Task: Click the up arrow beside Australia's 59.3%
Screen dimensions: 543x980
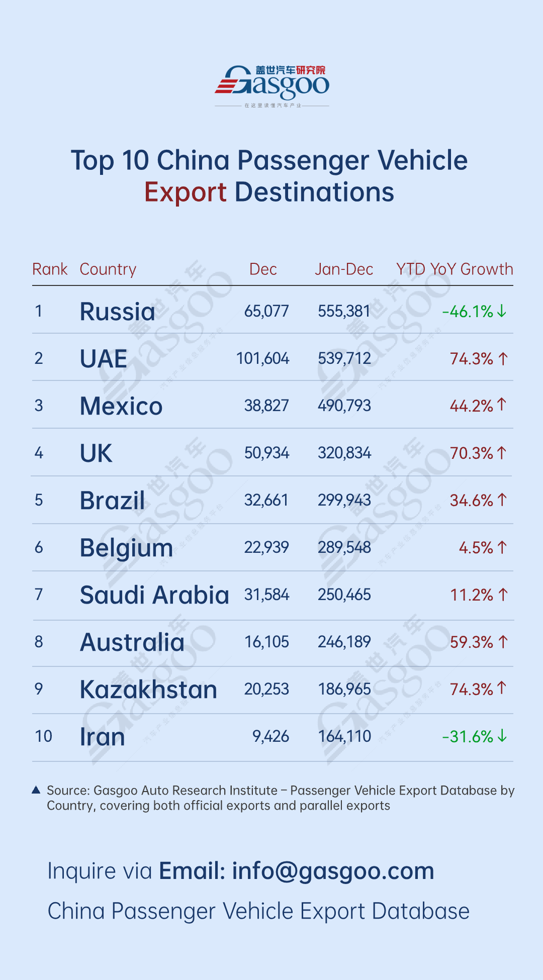Action: click(x=503, y=642)
